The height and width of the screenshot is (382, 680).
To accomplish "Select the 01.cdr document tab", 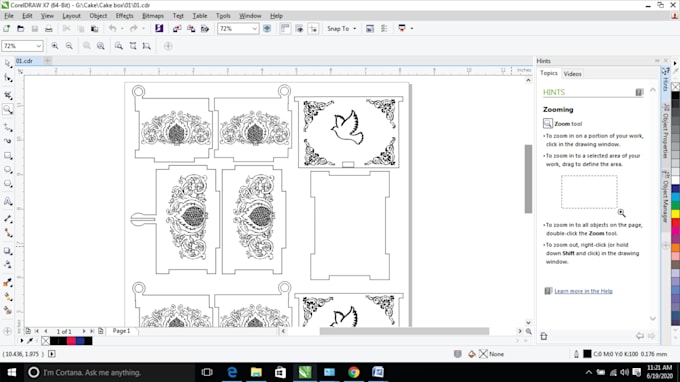I will tap(24, 61).
